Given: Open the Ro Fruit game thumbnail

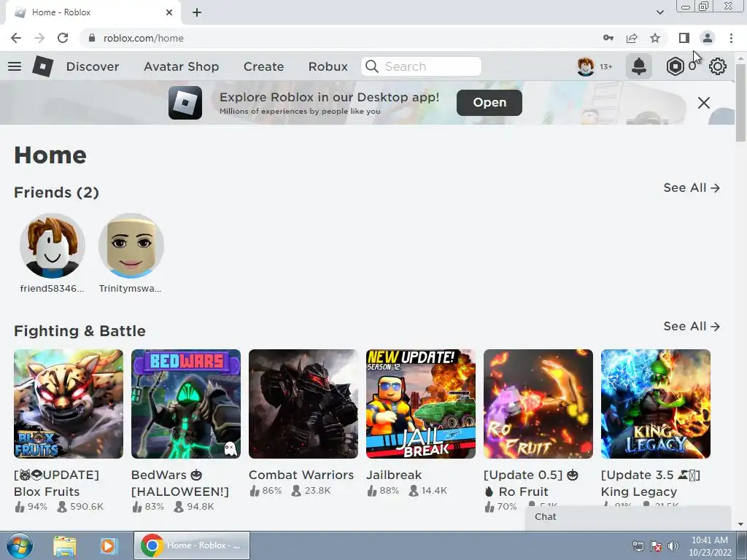Looking at the screenshot, I should pos(538,404).
